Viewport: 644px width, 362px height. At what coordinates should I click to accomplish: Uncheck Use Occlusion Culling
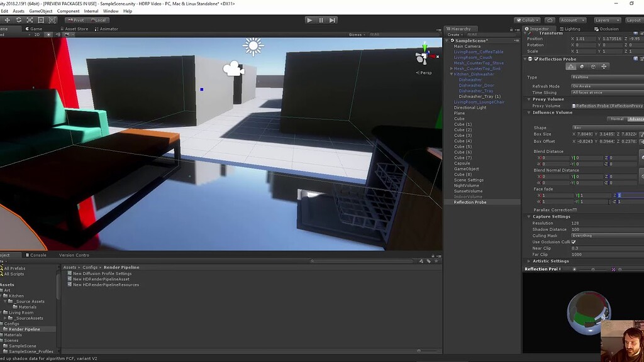[x=574, y=241]
